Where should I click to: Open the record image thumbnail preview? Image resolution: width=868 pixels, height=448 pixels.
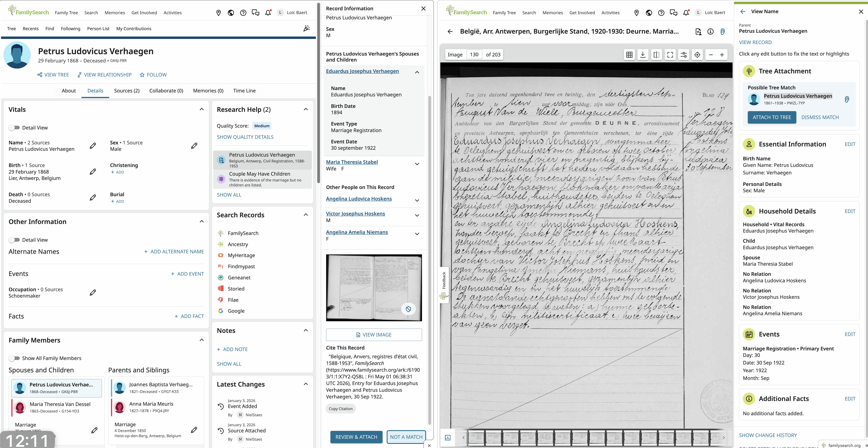(x=374, y=287)
